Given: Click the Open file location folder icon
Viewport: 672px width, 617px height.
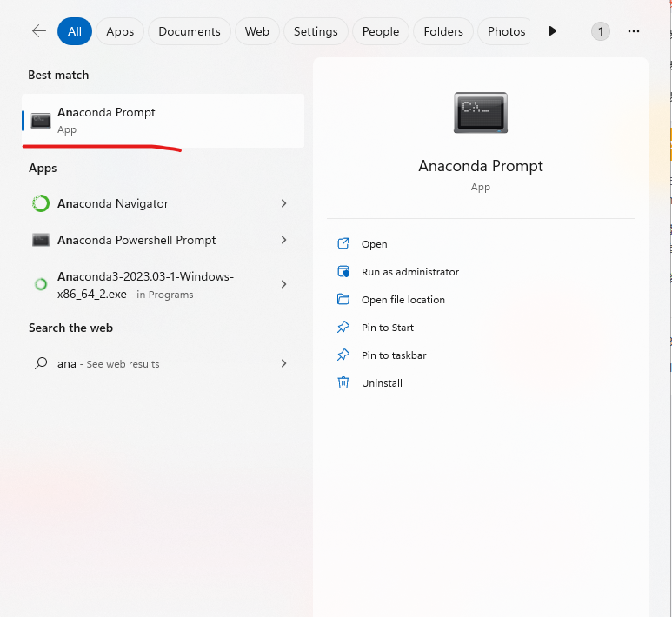Looking at the screenshot, I should click(343, 299).
